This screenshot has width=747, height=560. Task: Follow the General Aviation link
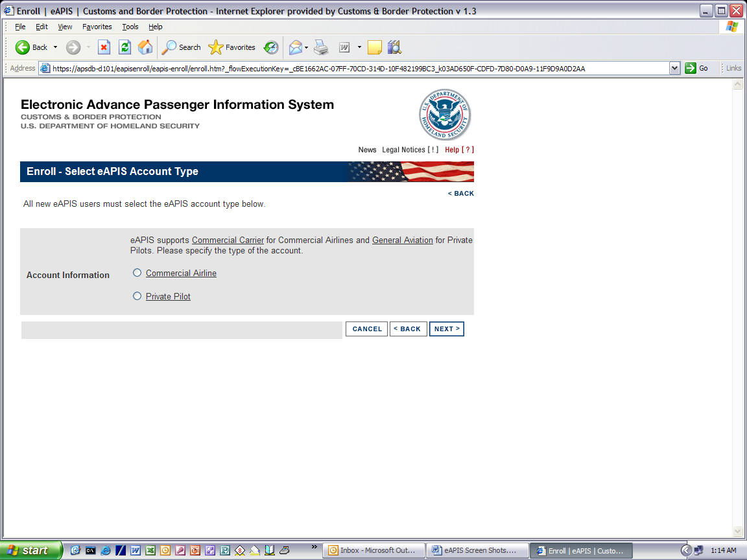pos(403,240)
